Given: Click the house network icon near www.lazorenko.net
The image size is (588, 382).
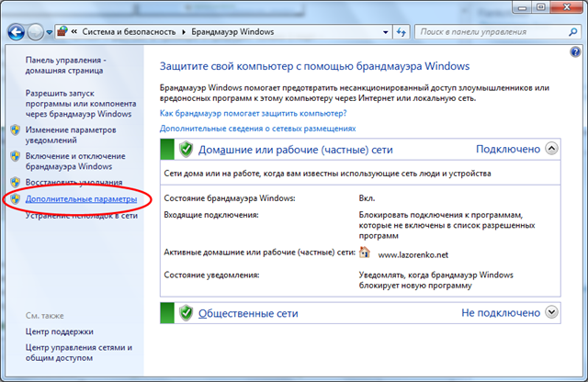Looking at the screenshot, I should pos(364,253).
